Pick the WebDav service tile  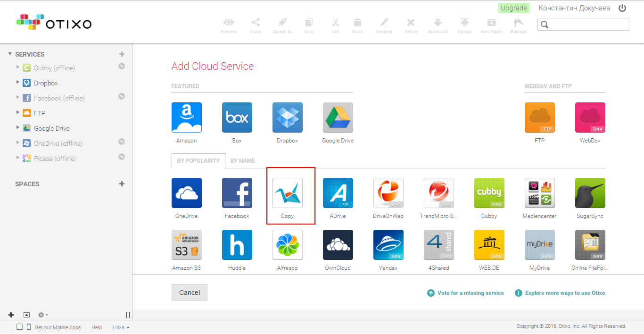pyautogui.click(x=590, y=117)
